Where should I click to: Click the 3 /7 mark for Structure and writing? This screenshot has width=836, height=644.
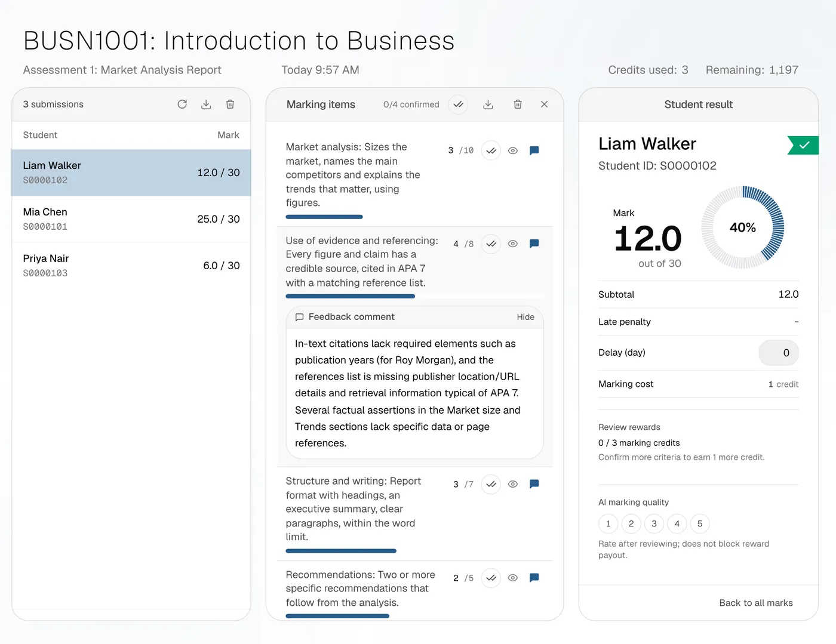(463, 484)
